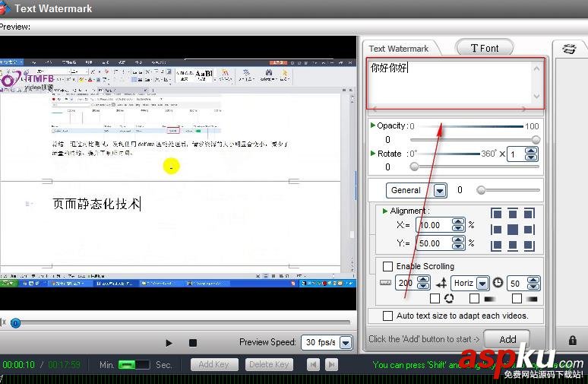Toggle the Min/Sec time unit switch
The image size is (588, 384).
coord(134,364)
